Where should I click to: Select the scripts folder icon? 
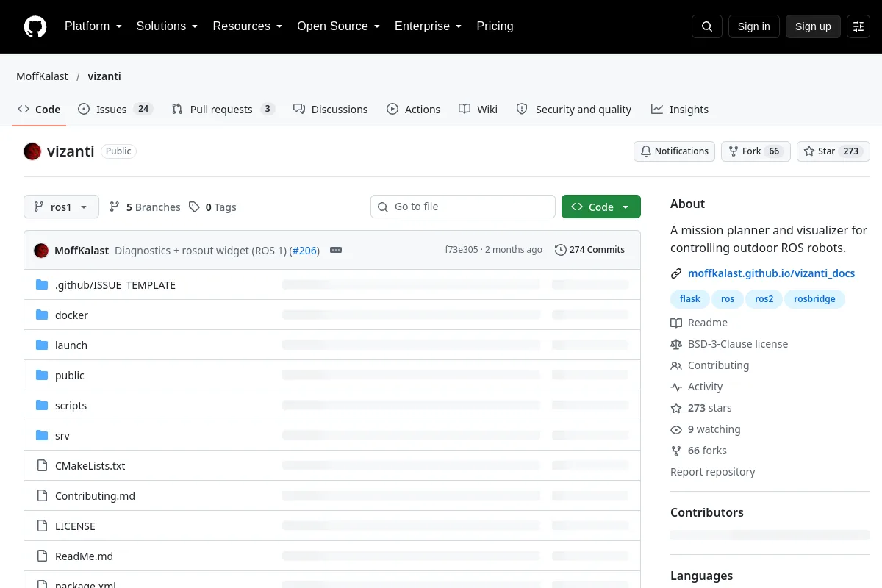pos(42,405)
